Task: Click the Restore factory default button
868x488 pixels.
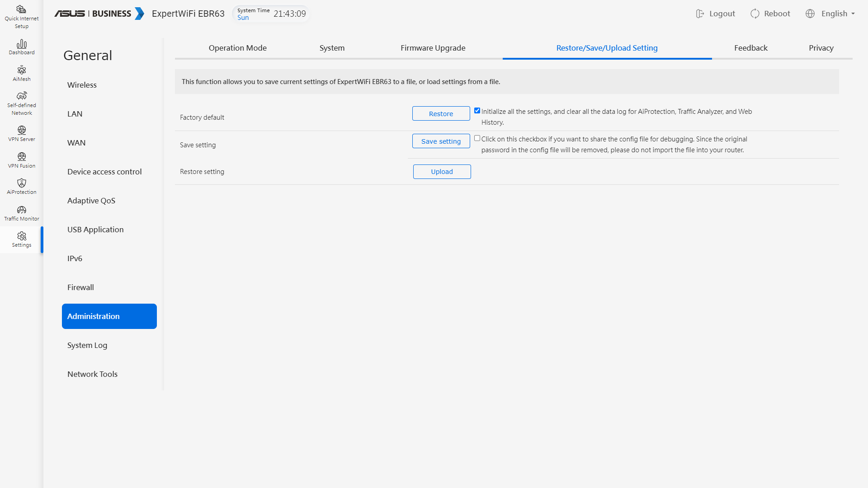Action: 441,114
